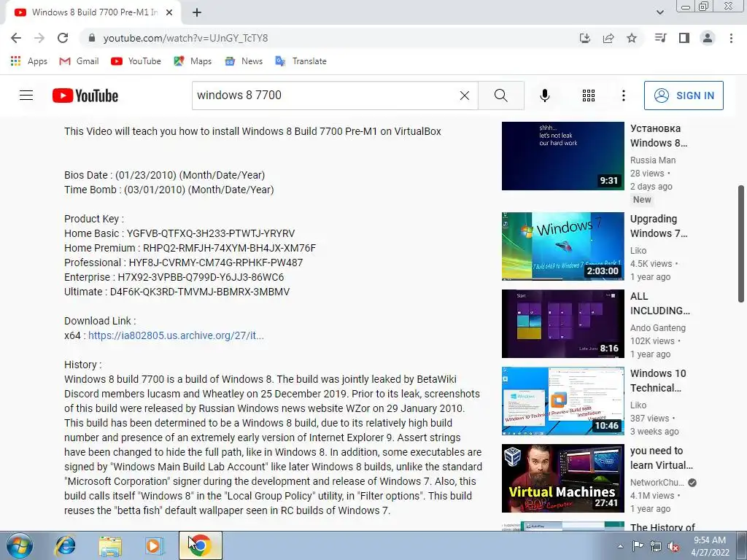Clear the search text with the X
747x560 pixels.
pos(465,96)
